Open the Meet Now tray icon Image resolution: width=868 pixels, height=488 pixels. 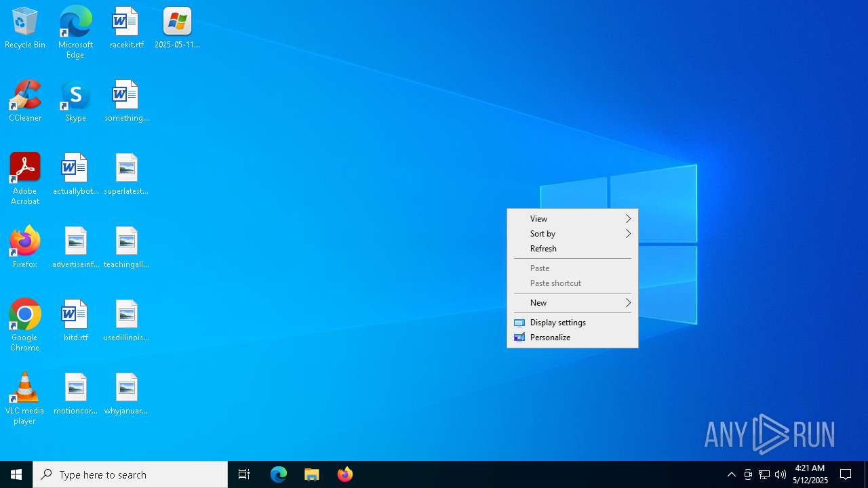point(748,474)
